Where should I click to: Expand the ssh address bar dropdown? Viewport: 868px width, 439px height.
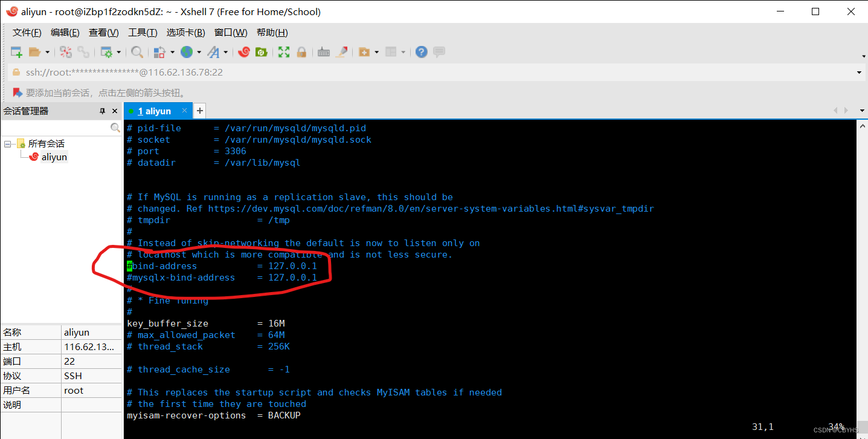(x=858, y=72)
